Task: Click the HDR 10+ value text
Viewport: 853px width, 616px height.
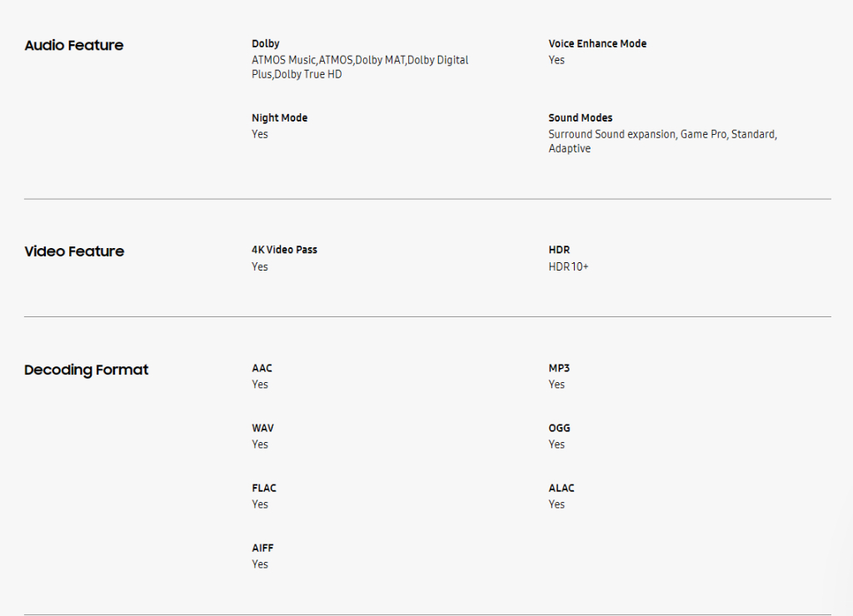Action: click(568, 266)
